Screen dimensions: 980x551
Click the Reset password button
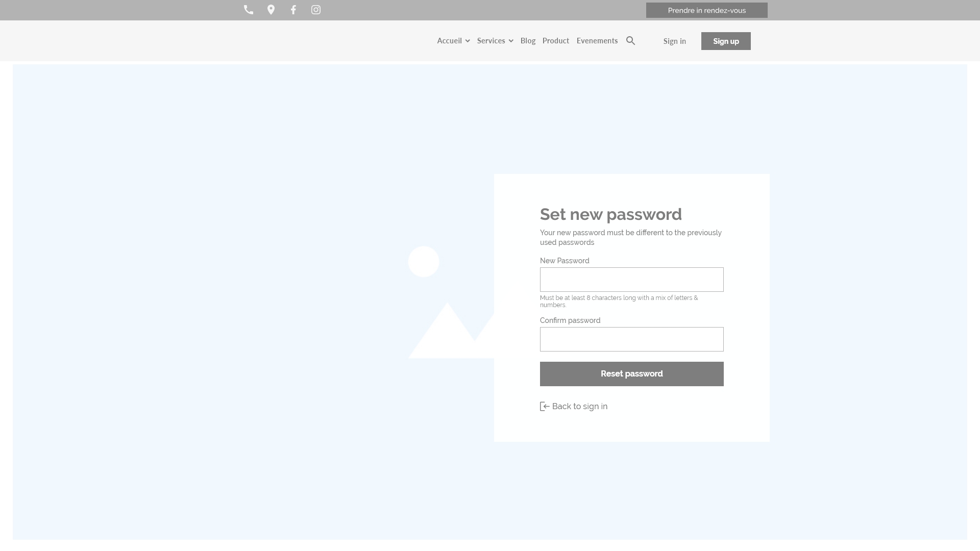631,373
